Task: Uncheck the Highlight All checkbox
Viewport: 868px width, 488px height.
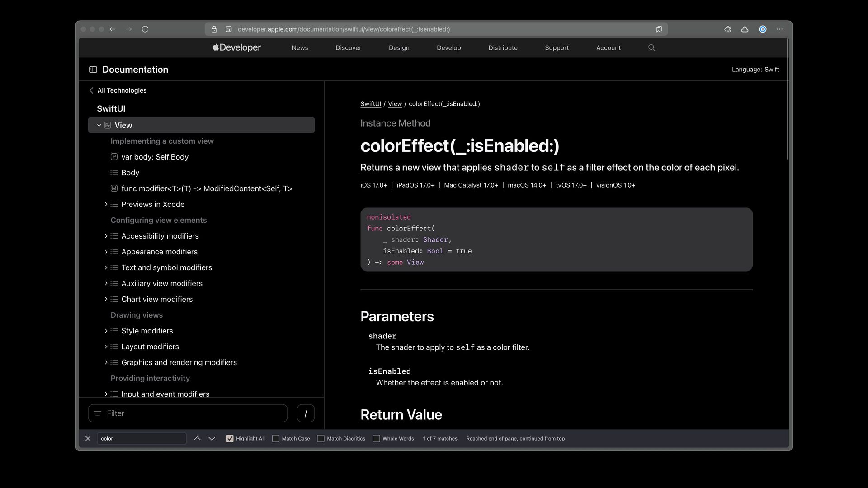Action: 230,439
